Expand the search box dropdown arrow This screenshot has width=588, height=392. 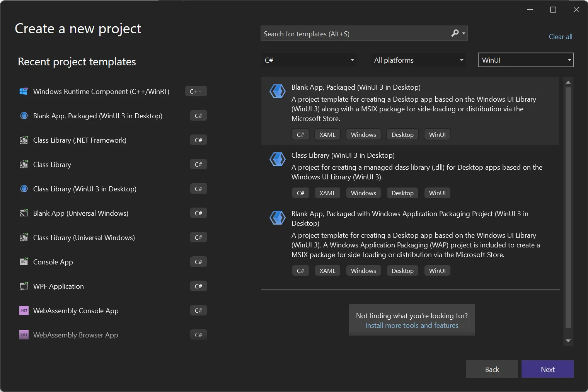pyautogui.click(x=463, y=34)
